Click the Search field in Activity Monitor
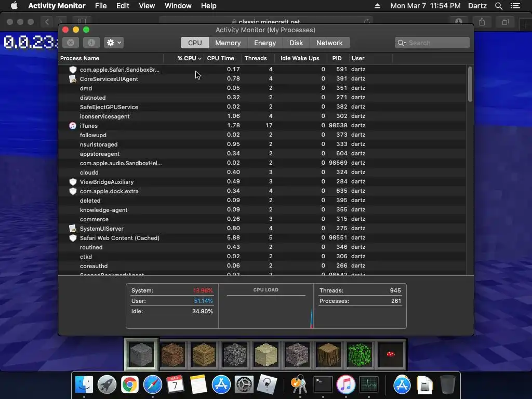The image size is (532, 399). point(432,43)
